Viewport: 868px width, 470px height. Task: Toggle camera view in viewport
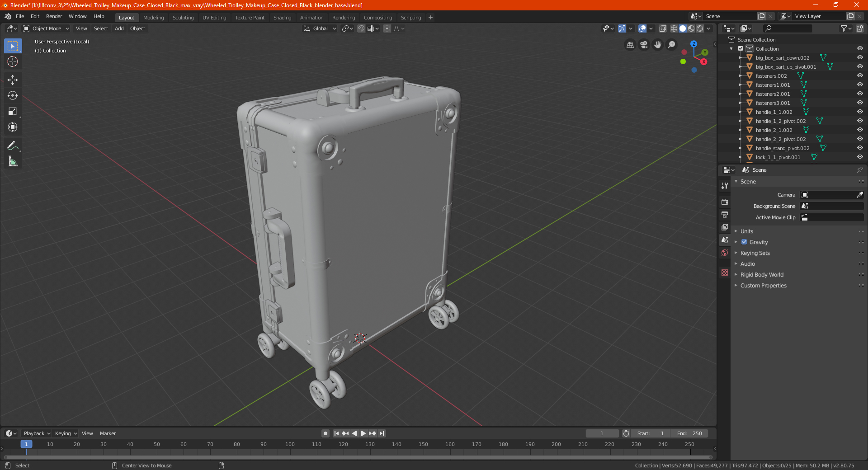coord(644,45)
